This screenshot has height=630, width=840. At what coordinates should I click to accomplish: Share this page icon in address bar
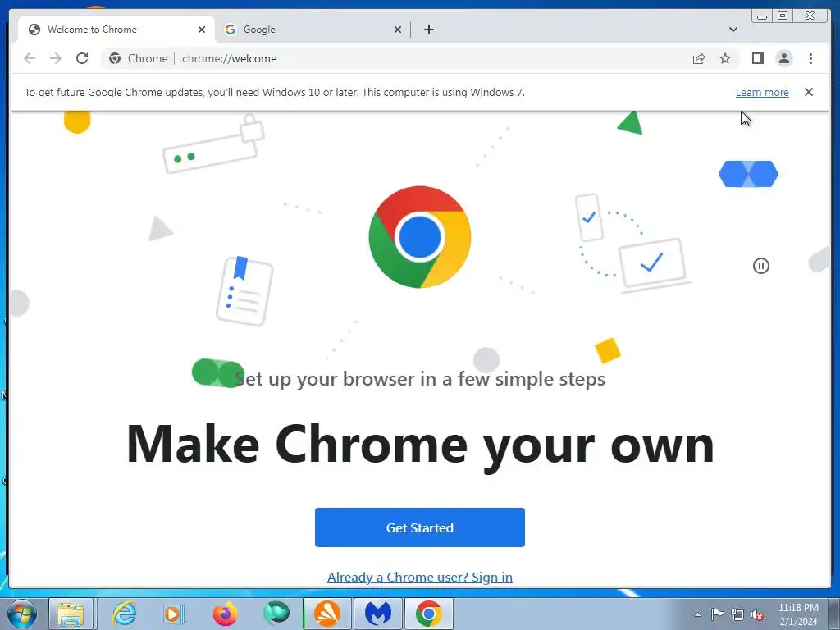pyautogui.click(x=699, y=58)
